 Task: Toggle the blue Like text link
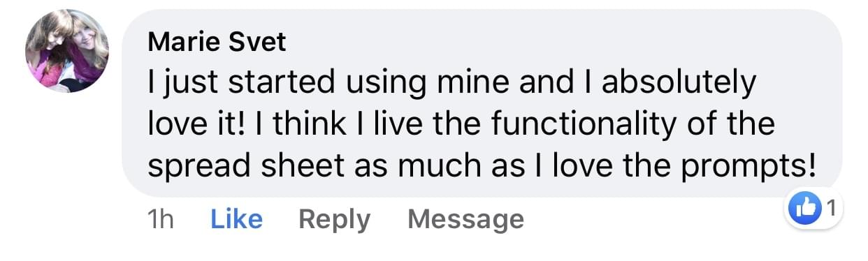pyautogui.click(x=236, y=220)
